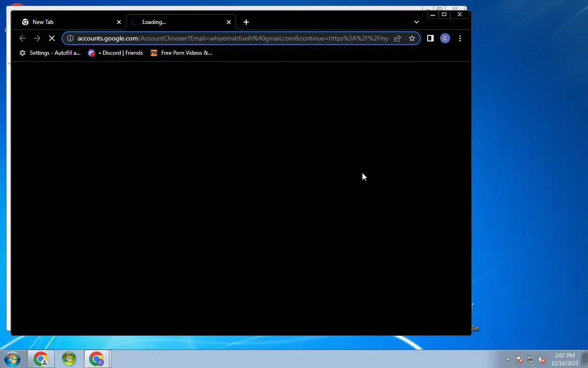Open the clock showing 2:07 PM
Viewport: 588px width, 368px height.
565,359
